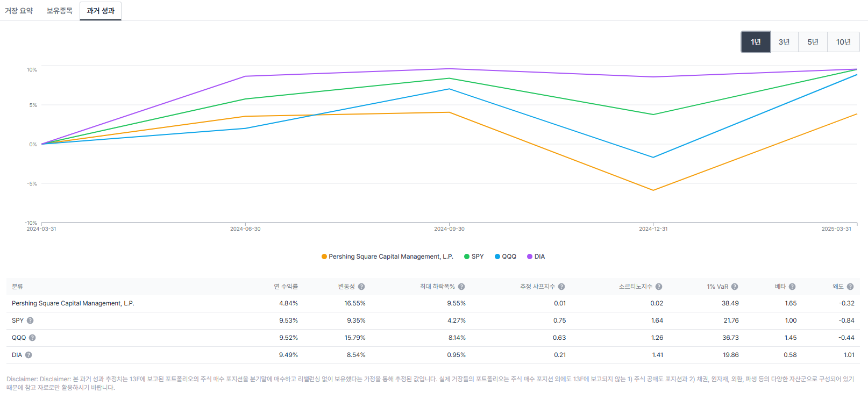The height and width of the screenshot is (399, 868).
Task: Click the 2024-09-30 axis date label
Action: coord(449,229)
